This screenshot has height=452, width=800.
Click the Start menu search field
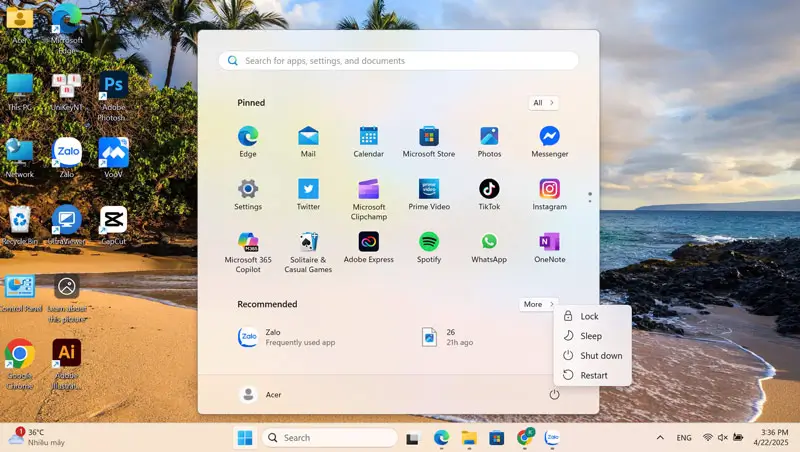tap(400, 61)
